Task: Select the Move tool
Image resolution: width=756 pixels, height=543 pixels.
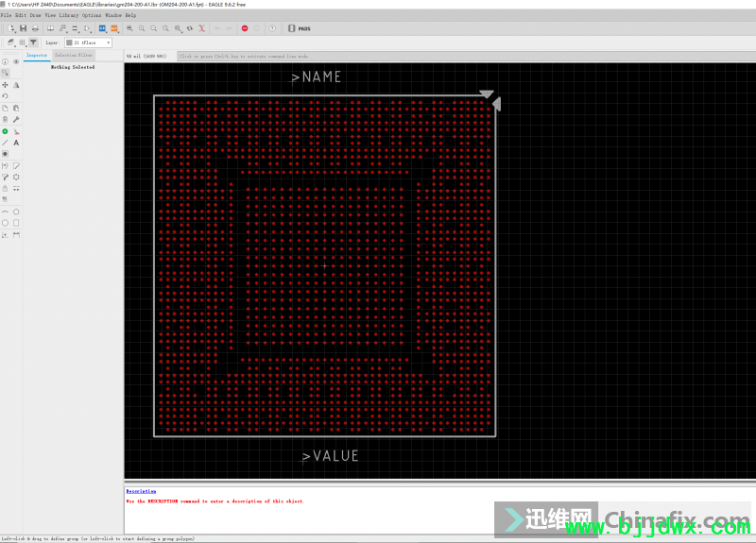Action: (5, 85)
